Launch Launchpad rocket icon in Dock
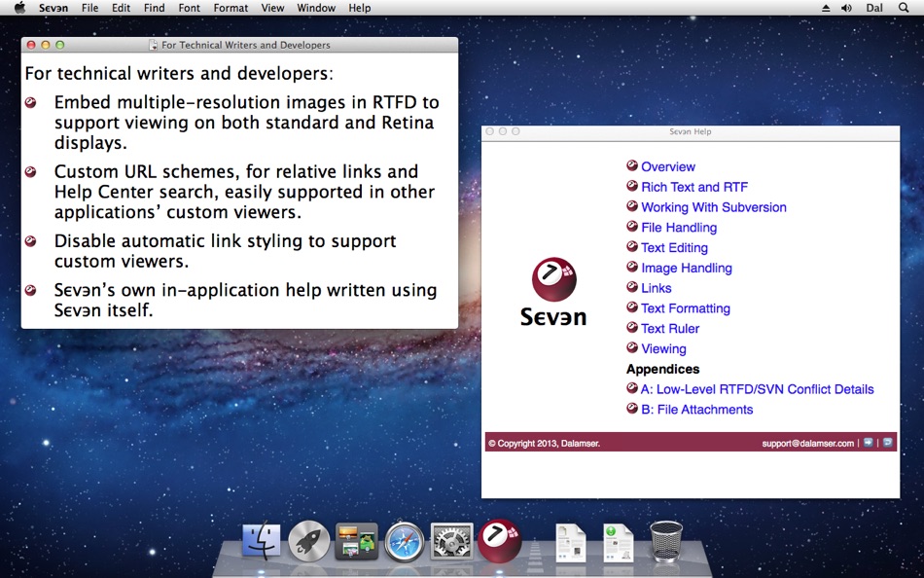This screenshot has height=578, width=924. [308, 540]
